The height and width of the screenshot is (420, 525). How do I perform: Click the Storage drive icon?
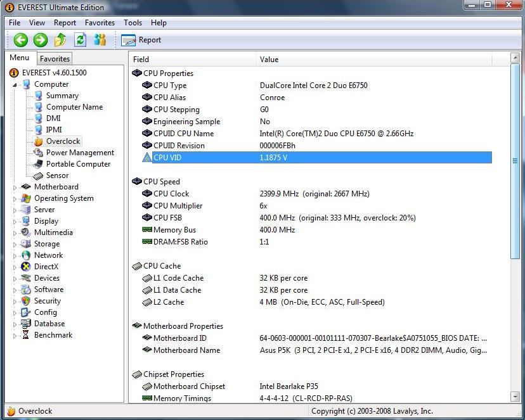point(26,244)
